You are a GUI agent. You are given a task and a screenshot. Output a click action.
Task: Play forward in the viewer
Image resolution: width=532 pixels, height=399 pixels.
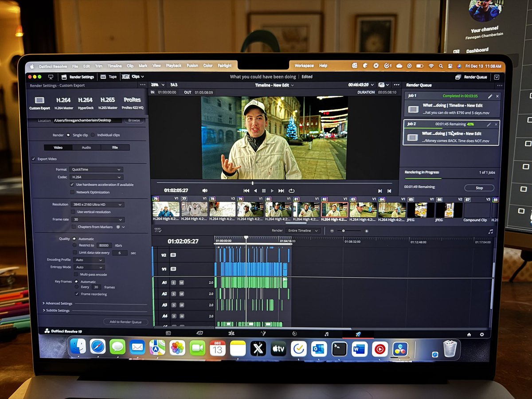pyautogui.click(x=272, y=191)
